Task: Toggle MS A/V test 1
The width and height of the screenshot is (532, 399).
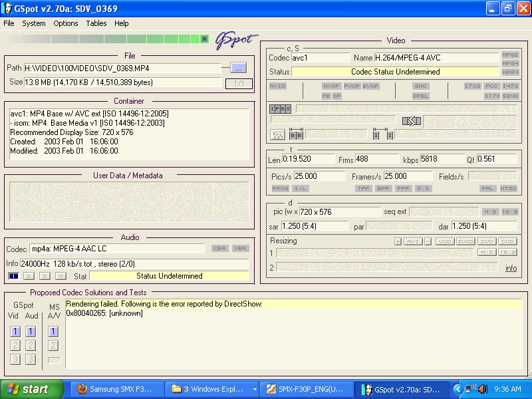Action: [53, 332]
